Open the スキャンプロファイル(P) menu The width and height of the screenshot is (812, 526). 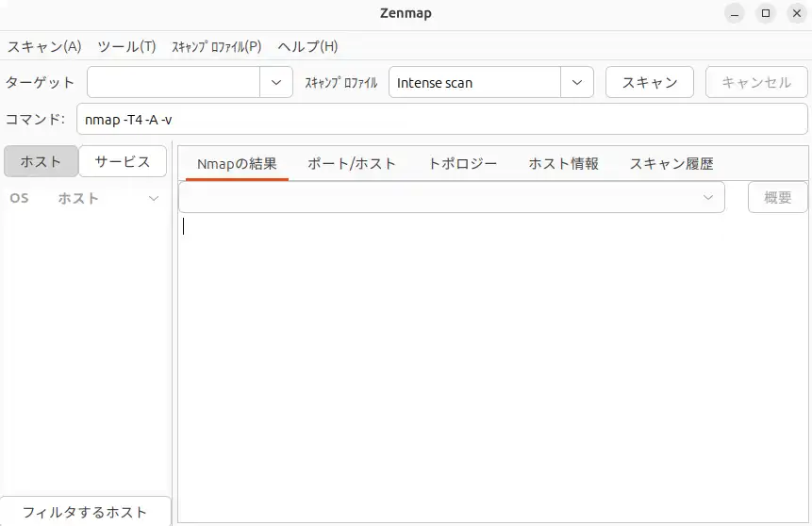pyautogui.click(x=217, y=46)
